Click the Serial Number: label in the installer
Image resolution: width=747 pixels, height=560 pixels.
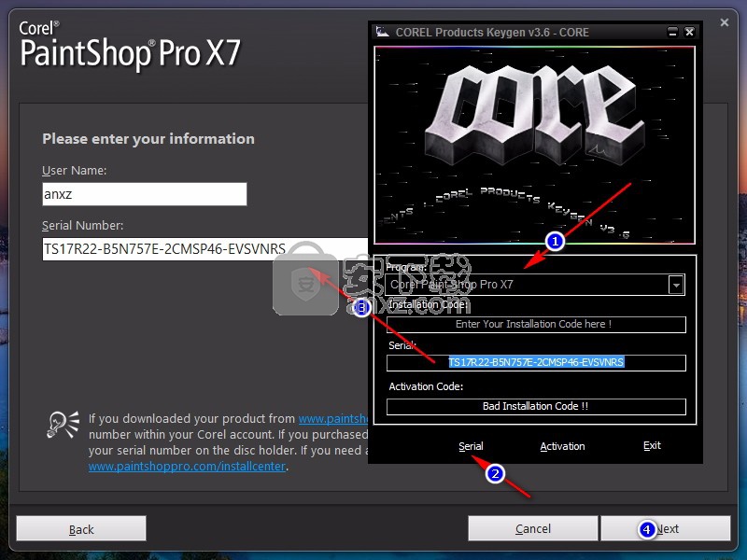(x=82, y=225)
